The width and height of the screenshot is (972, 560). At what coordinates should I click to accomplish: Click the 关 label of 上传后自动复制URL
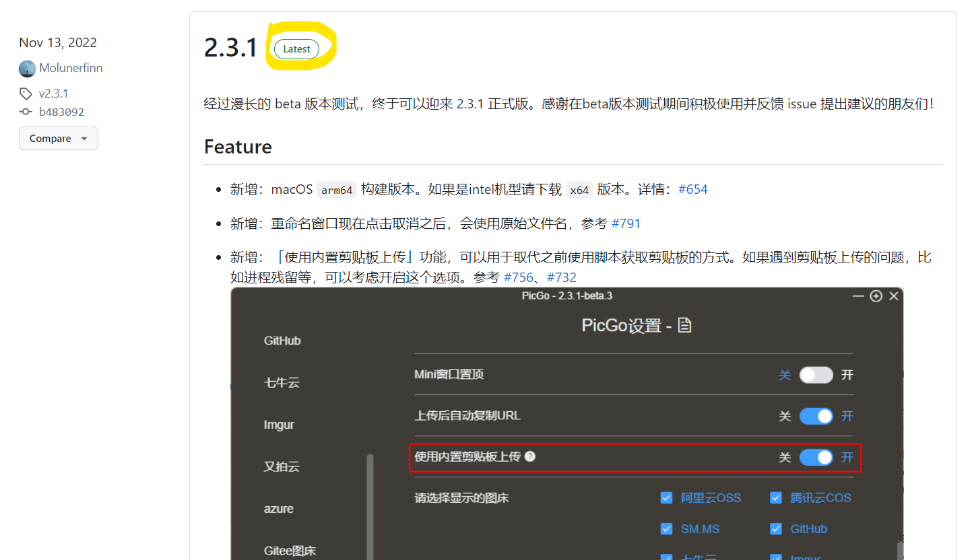(785, 417)
